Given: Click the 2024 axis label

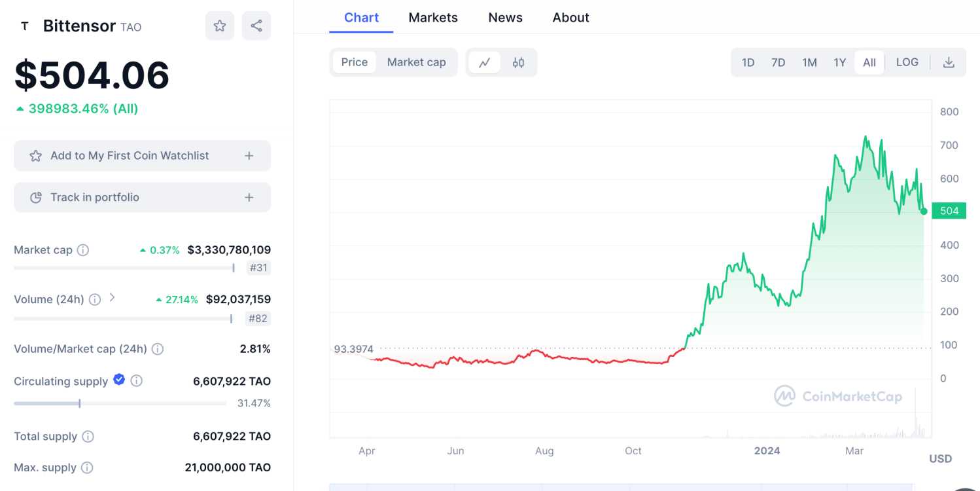Looking at the screenshot, I should [767, 451].
